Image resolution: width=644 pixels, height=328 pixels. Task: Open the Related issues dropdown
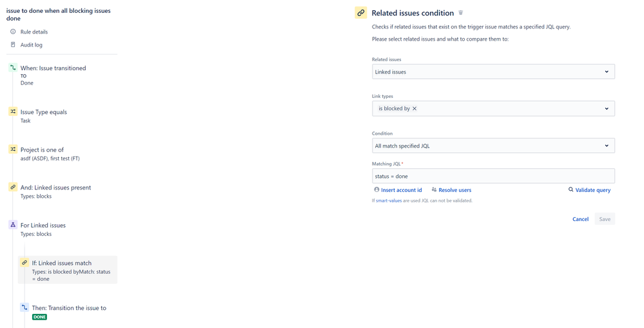point(493,72)
